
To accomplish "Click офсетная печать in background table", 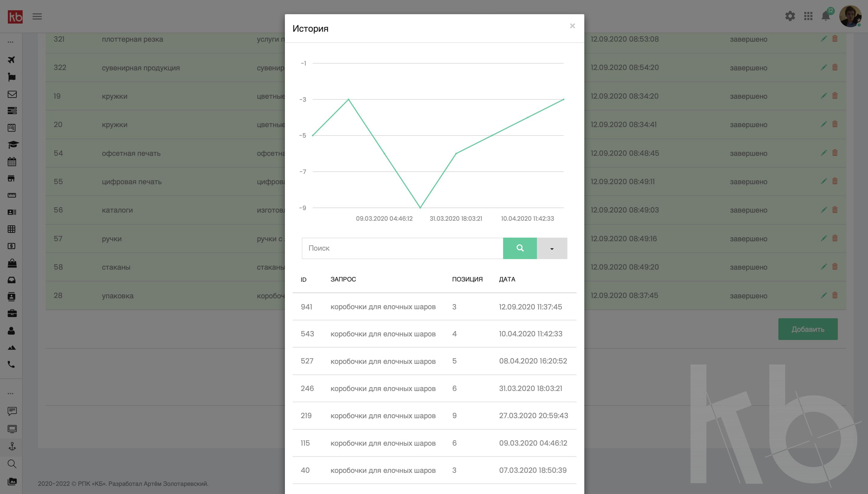I will click(131, 153).
